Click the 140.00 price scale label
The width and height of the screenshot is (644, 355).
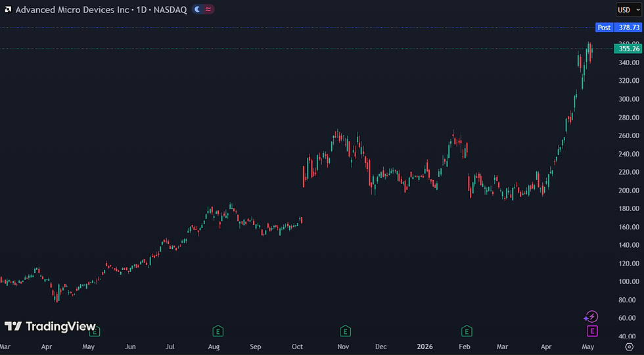(x=629, y=245)
